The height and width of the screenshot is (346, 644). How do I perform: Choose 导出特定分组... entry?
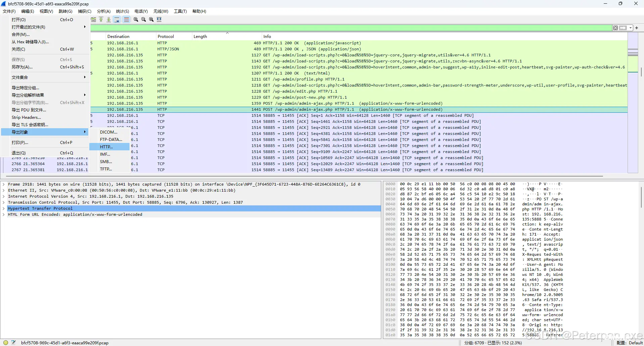coord(45,88)
